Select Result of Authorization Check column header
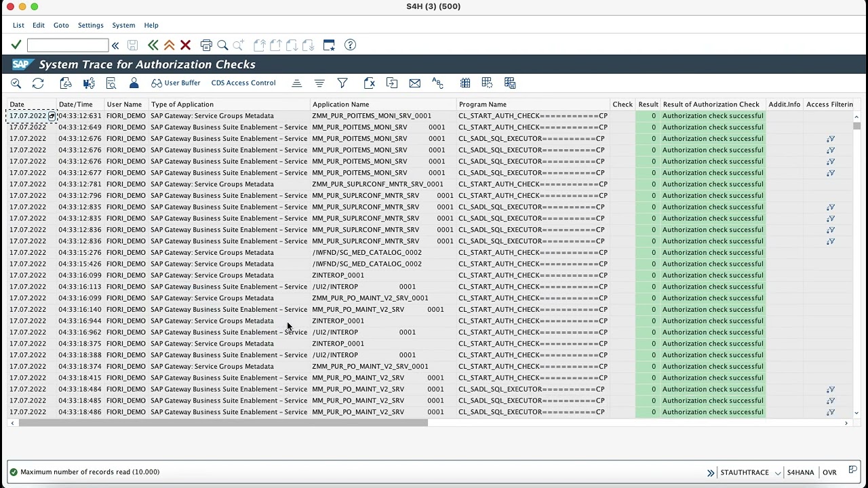868x488 pixels. 713,104
